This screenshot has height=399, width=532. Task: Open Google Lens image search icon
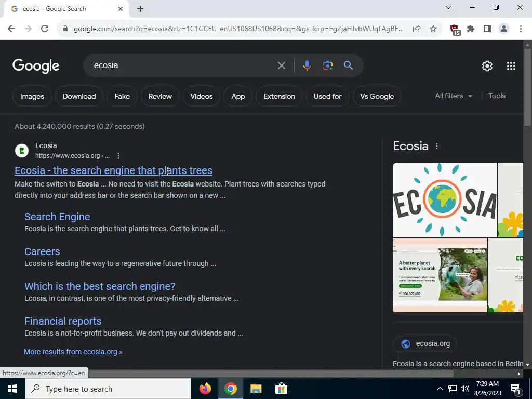(327, 65)
